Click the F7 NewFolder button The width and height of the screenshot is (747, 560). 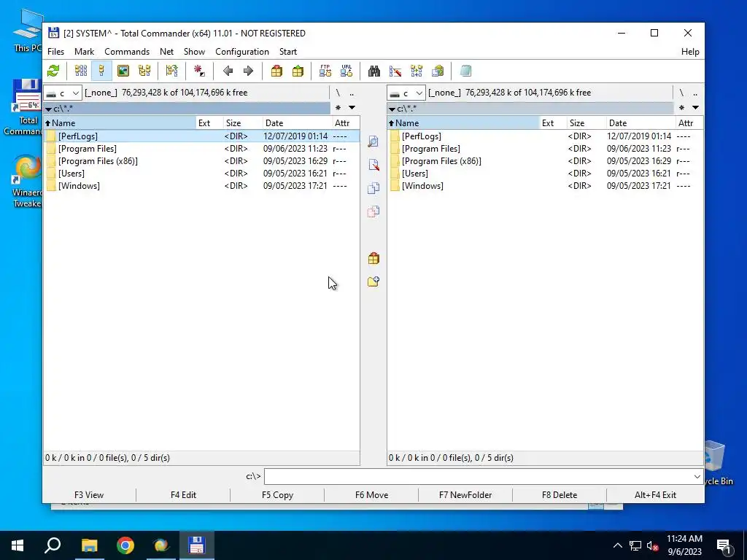tap(465, 495)
